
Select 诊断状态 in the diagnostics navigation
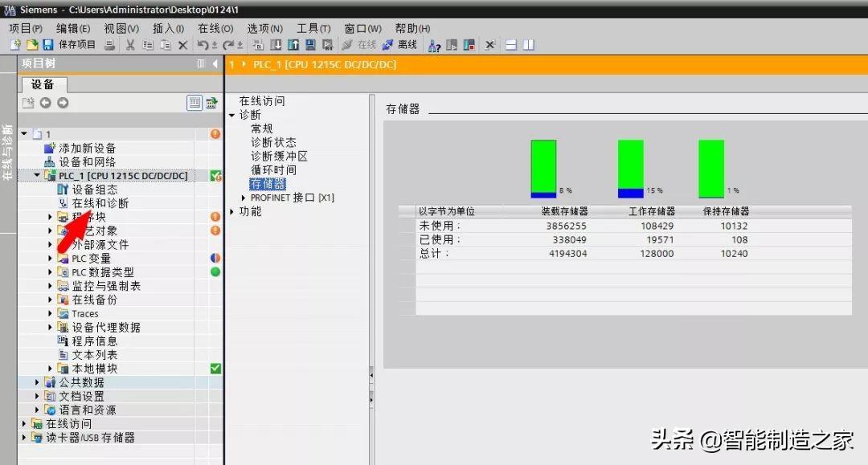pyautogui.click(x=273, y=143)
